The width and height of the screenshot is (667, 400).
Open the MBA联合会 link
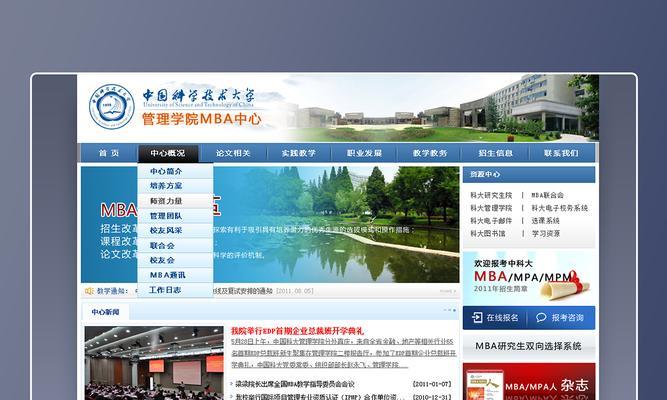[x=547, y=195]
